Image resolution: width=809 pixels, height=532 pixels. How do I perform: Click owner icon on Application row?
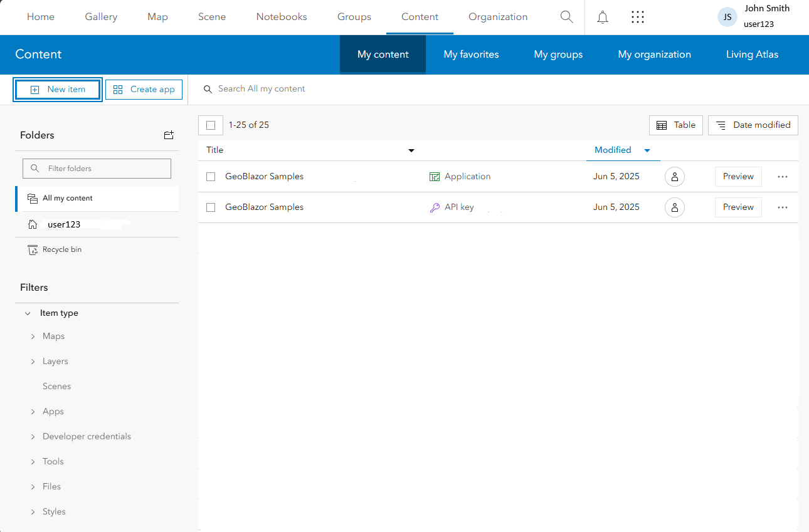(675, 177)
